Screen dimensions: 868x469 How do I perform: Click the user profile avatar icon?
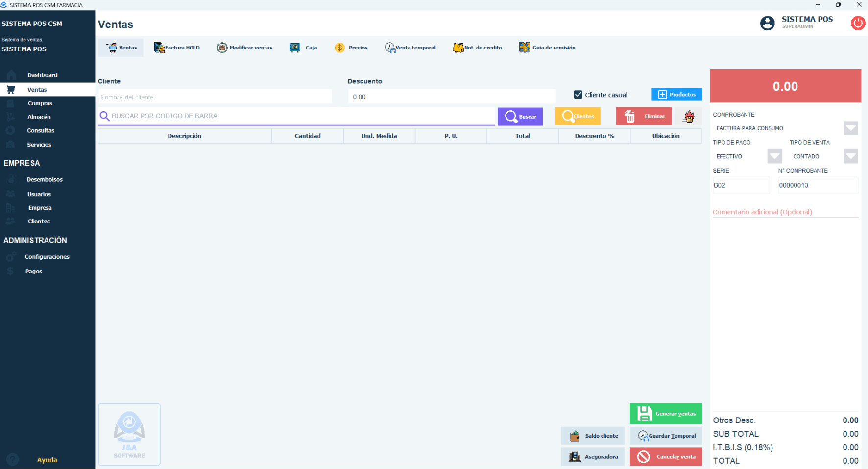[767, 23]
